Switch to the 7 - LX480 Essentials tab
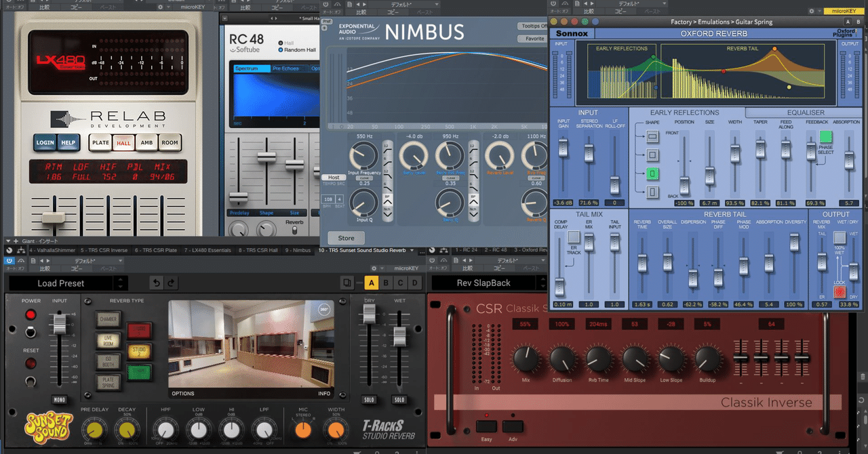The width and height of the screenshot is (868, 454). point(208,250)
